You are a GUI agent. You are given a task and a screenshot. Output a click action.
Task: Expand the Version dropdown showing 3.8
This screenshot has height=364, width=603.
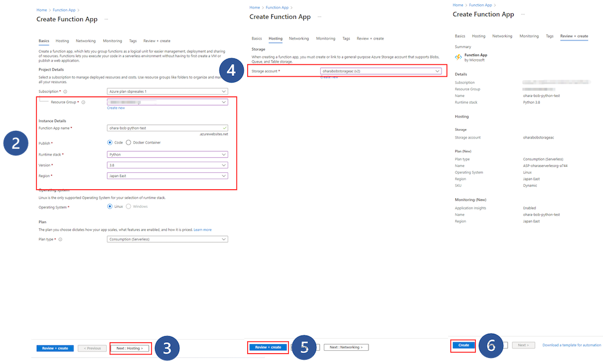167,165
